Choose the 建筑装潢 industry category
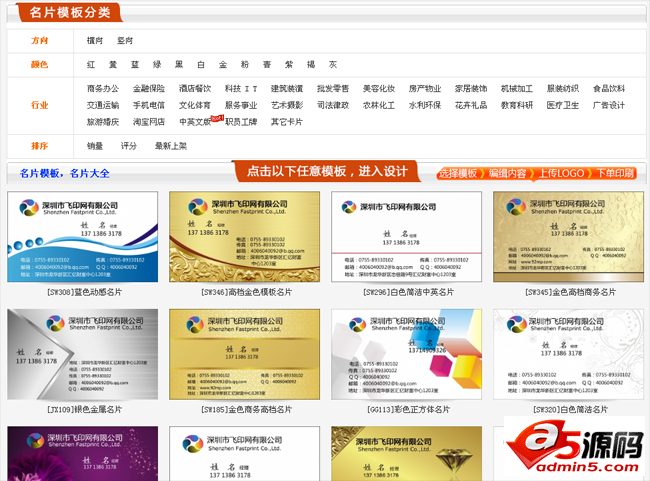 (x=287, y=89)
